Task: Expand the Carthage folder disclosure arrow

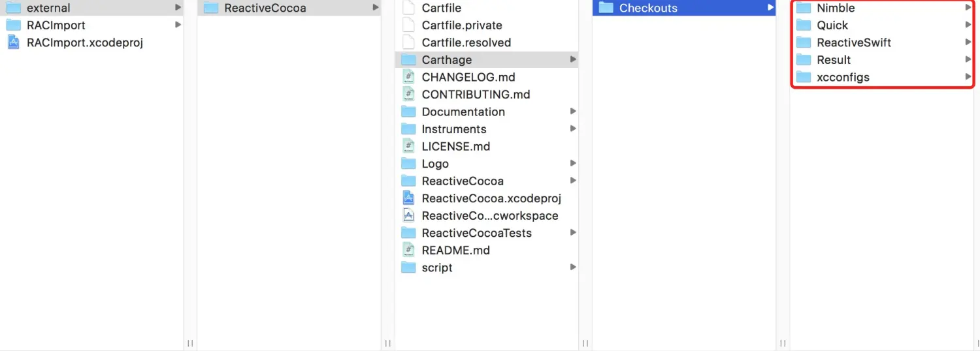Action: tap(573, 59)
